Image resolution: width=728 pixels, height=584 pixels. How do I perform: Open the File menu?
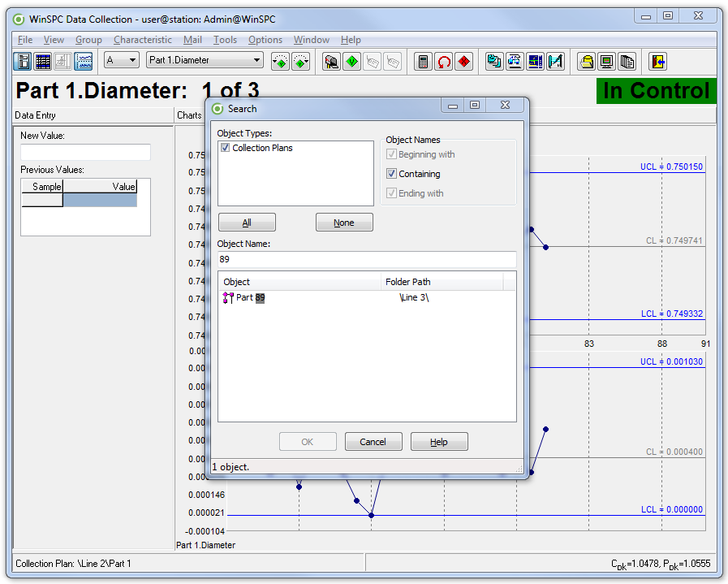pos(25,40)
